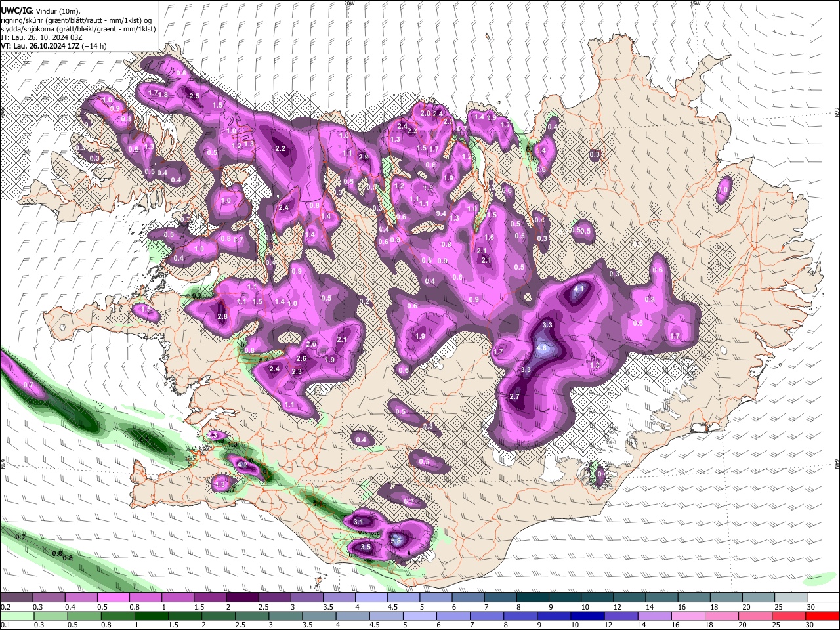This screenshot has width=840, height=630.
Task: Click the 'IT: Lau. 26. 10. 2024 03Z' line
Action: click(41, 37)
